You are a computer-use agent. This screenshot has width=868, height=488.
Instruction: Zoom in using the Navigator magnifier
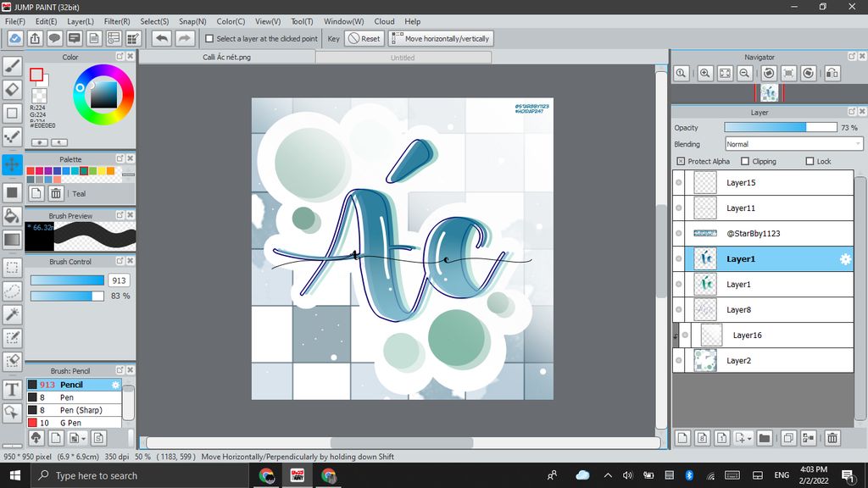pos(705,74)
